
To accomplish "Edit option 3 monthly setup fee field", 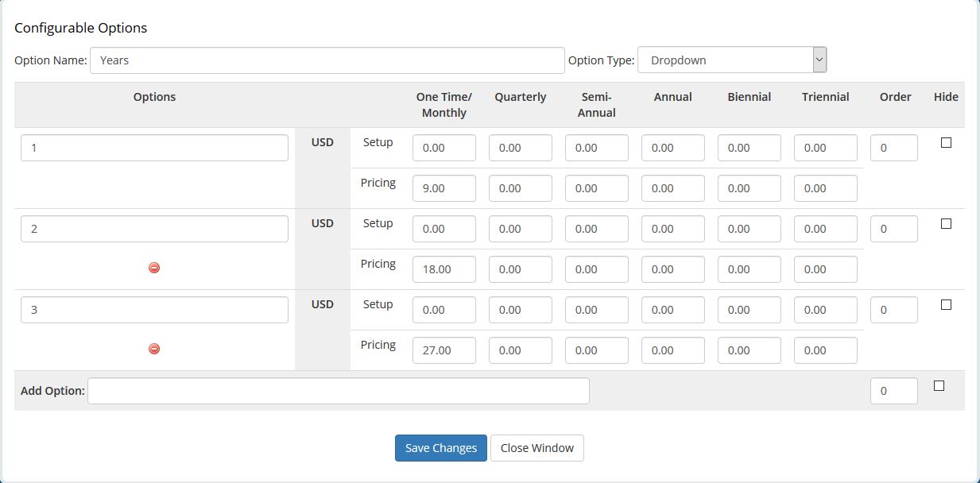I will 444,310.
